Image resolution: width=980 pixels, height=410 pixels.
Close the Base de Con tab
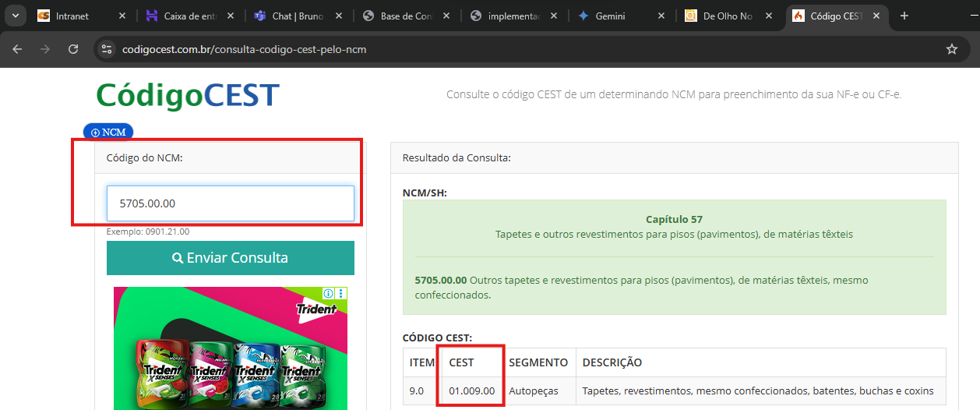[446, 16]
